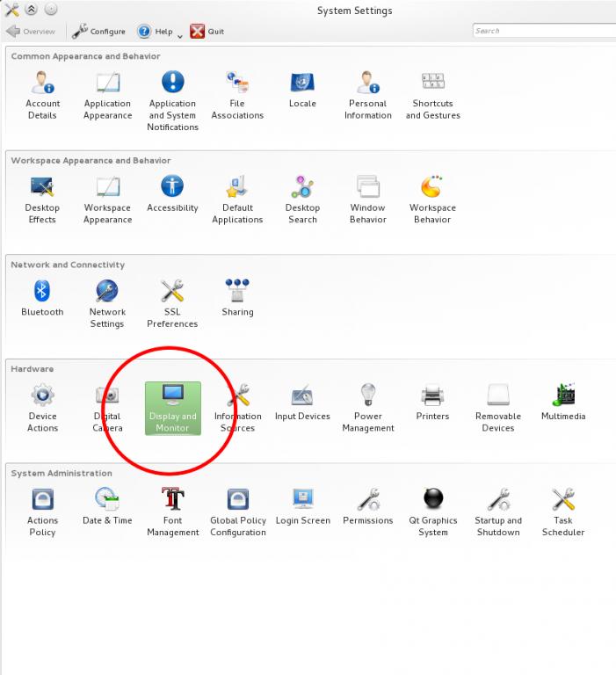Screen dimensions: 616x675
Task: Select the Printers icon
Action: pyautogui.click(x=432, y=401)
